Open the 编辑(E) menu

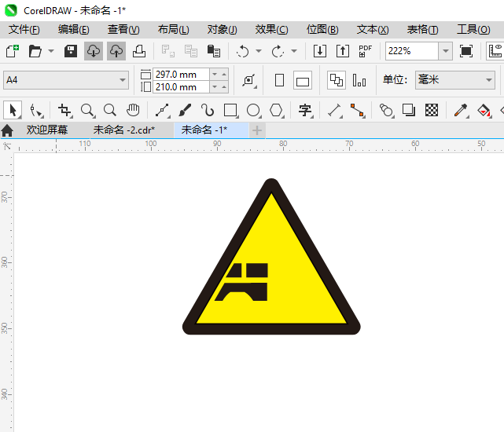click(74, 30)
